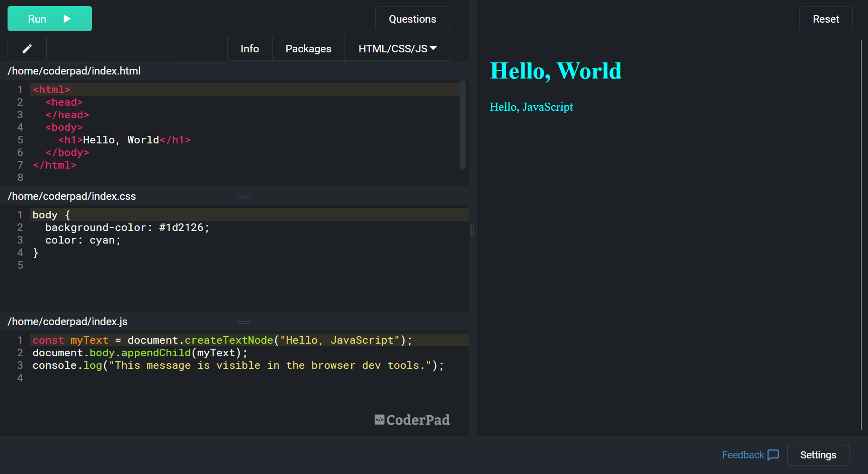Open the Packages tab
Image resolution: width=868 pixels, height=474 pixels.
click(x=308, y=49)
